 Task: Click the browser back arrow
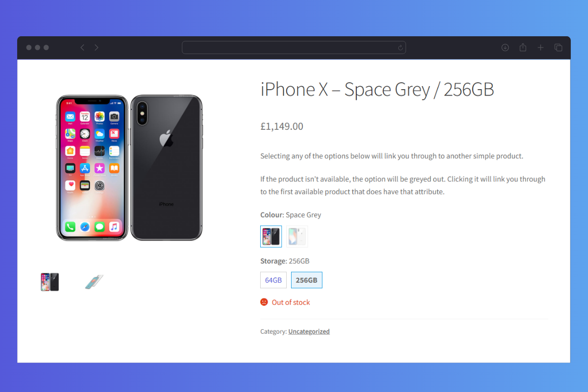(82, 48)
